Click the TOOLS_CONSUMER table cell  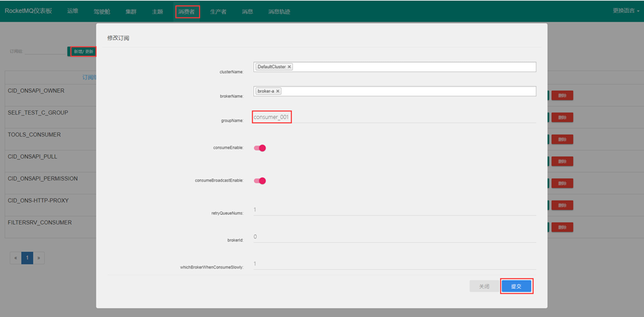coord(51,139)
